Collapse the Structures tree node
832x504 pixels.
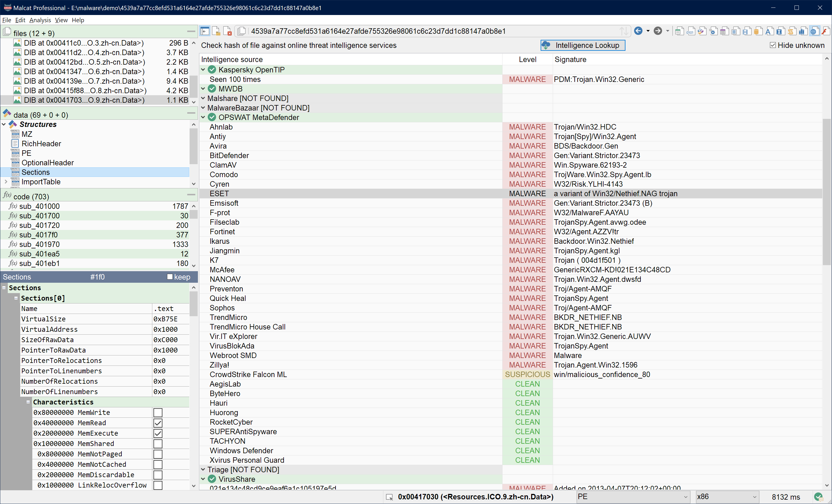(4, 124)
